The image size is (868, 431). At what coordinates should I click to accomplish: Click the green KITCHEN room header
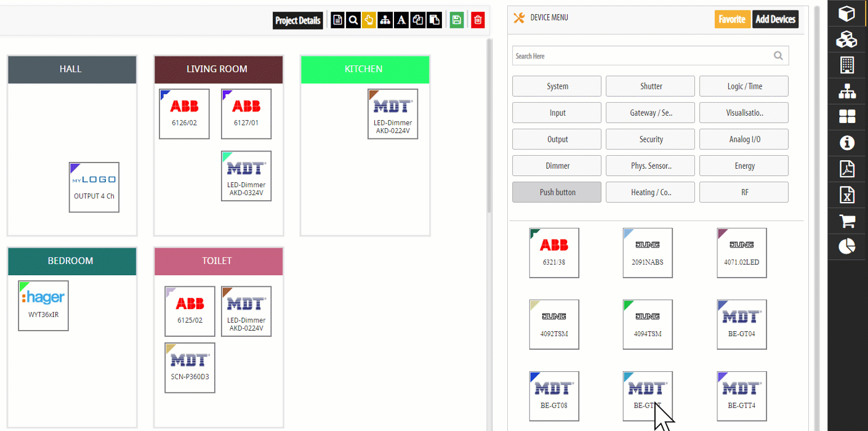pyautogui.click(x=364, y=70)
